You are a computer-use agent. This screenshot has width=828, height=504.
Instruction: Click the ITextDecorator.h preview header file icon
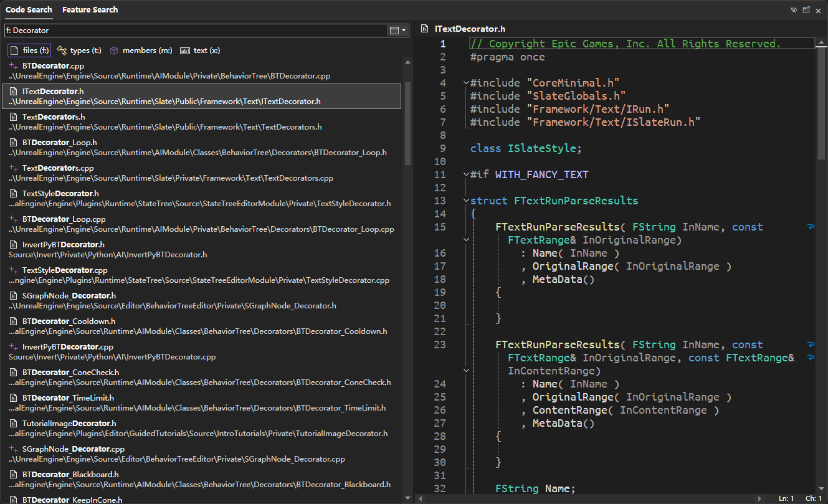424,29
